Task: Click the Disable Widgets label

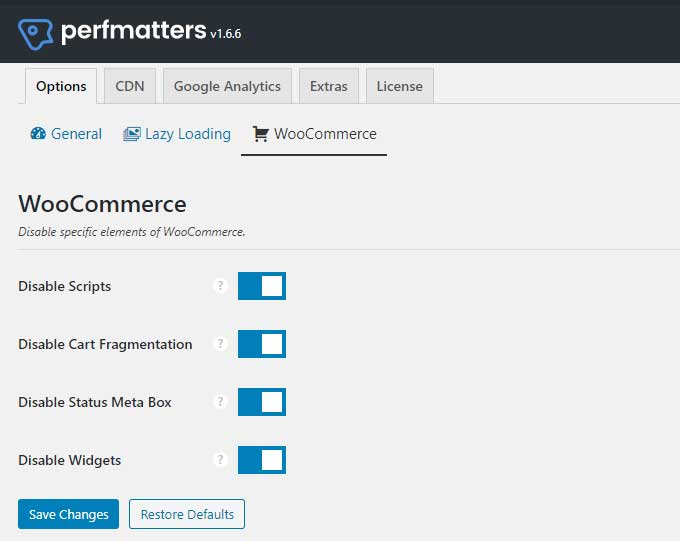Action: click(69, 460)
